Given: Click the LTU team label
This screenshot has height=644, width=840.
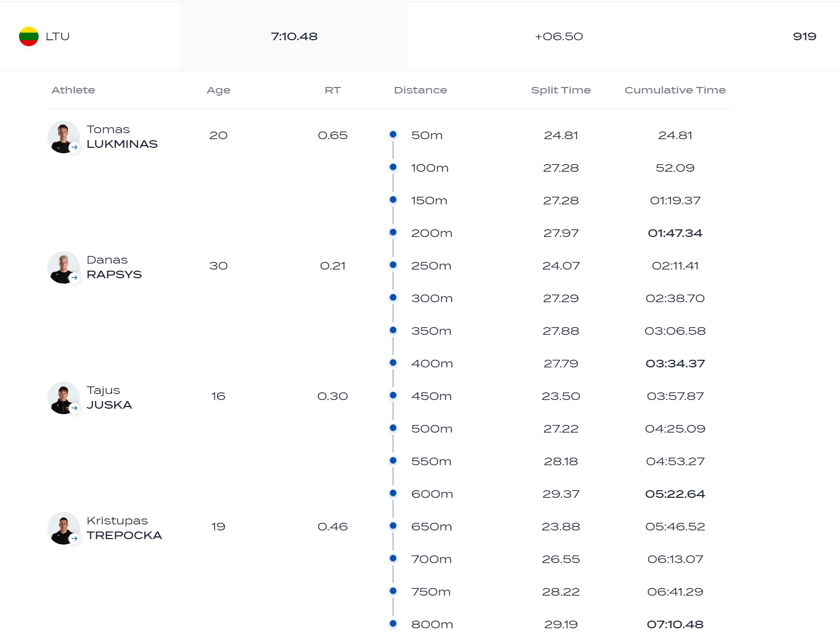Looking at the screenshot, I should [x=58, y=36].
